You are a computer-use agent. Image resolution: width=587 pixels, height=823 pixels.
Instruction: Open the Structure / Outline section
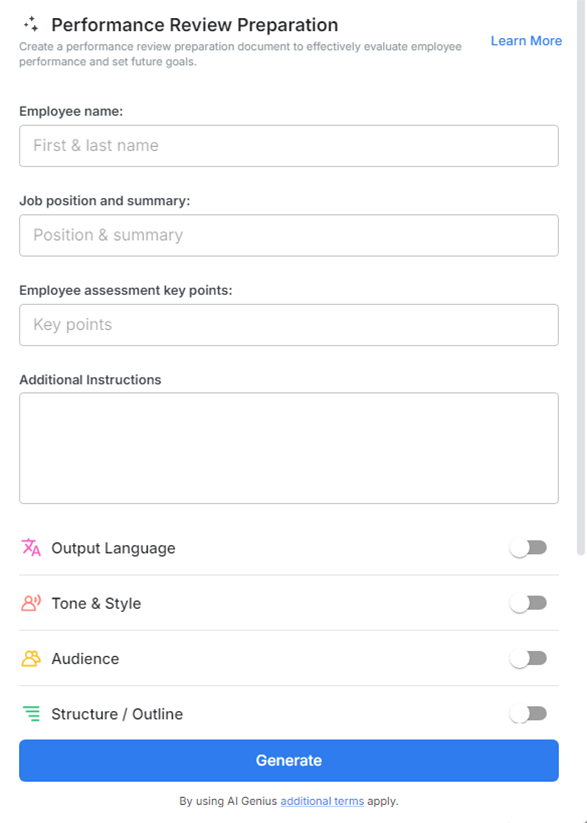point(115,714)
